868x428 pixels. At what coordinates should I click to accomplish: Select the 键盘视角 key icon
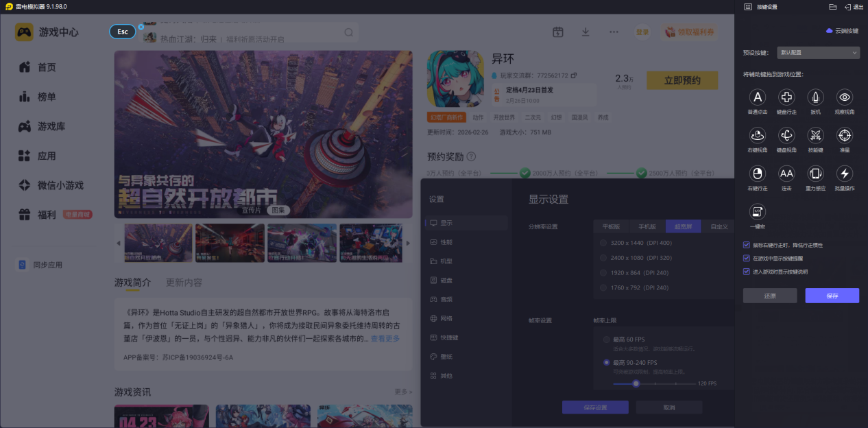[786, 135]
